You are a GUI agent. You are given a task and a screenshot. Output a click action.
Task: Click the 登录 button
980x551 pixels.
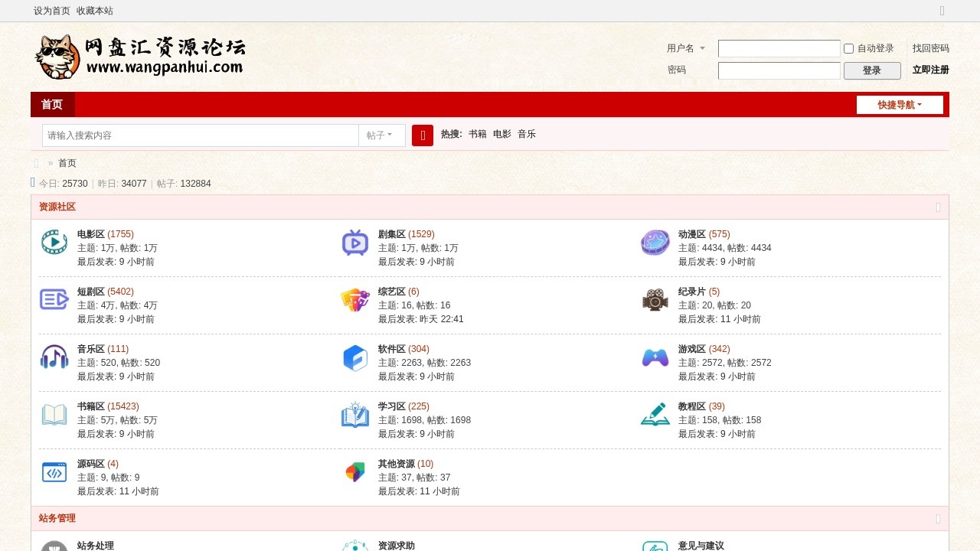[872, 70]
